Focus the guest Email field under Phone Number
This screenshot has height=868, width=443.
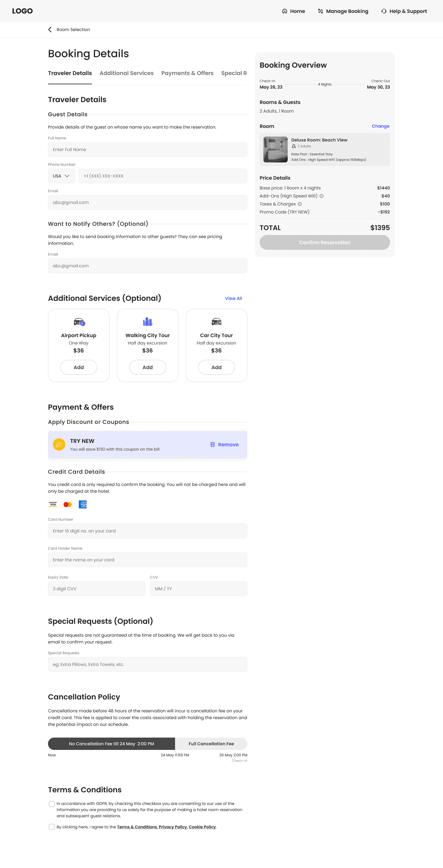[x=147, y=202]
